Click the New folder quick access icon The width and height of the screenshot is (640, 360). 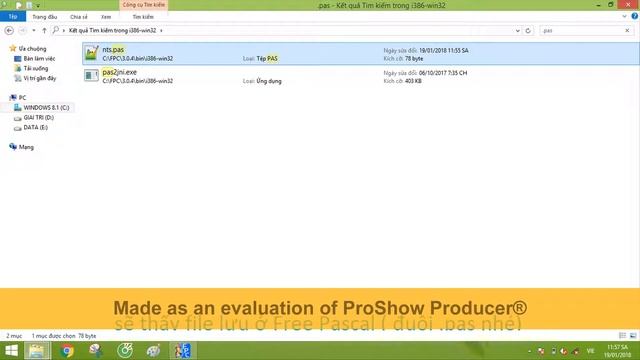tap(29, 5)
